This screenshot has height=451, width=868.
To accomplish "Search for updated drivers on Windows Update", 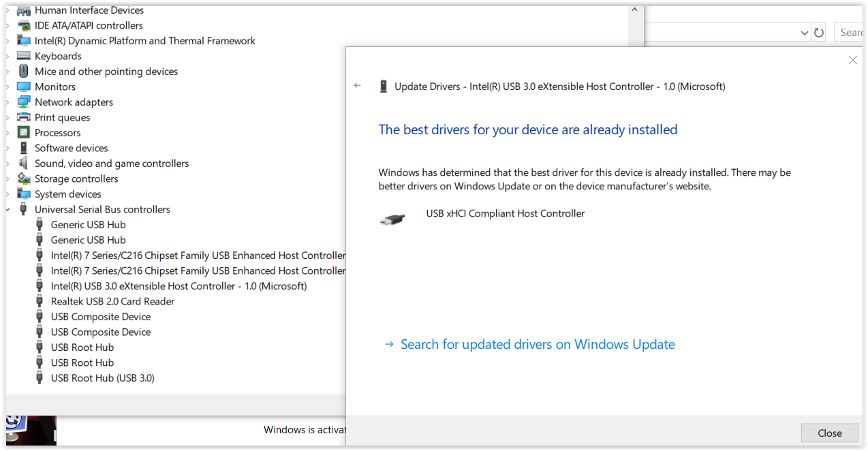I will 538,345.
